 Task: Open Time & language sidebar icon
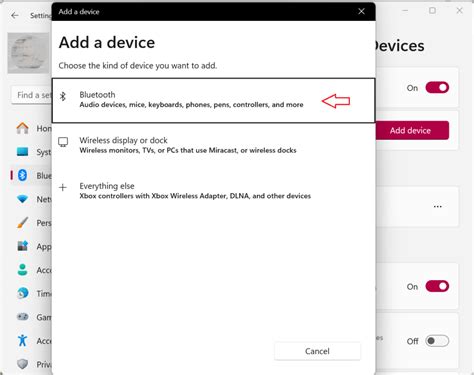point(22,293)
